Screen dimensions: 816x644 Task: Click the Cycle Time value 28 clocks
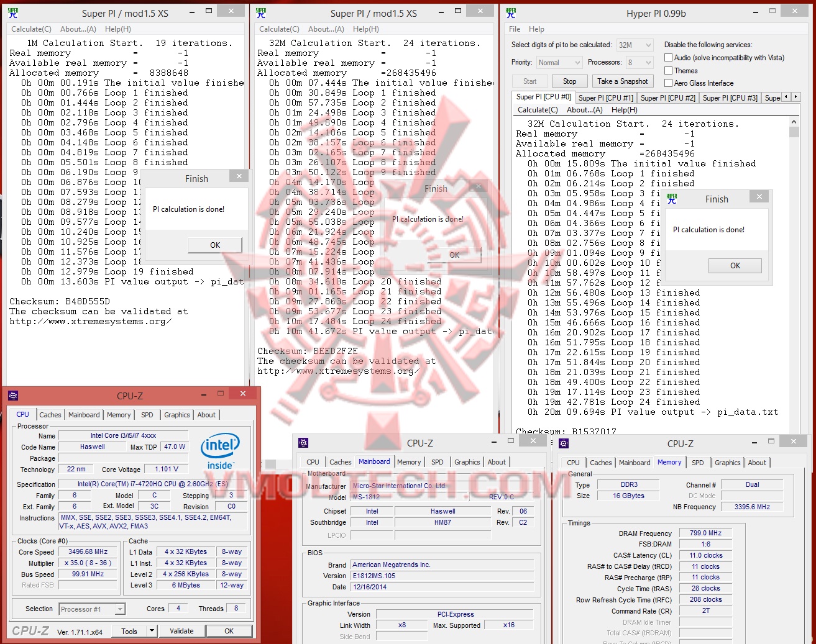click(706, 588)
